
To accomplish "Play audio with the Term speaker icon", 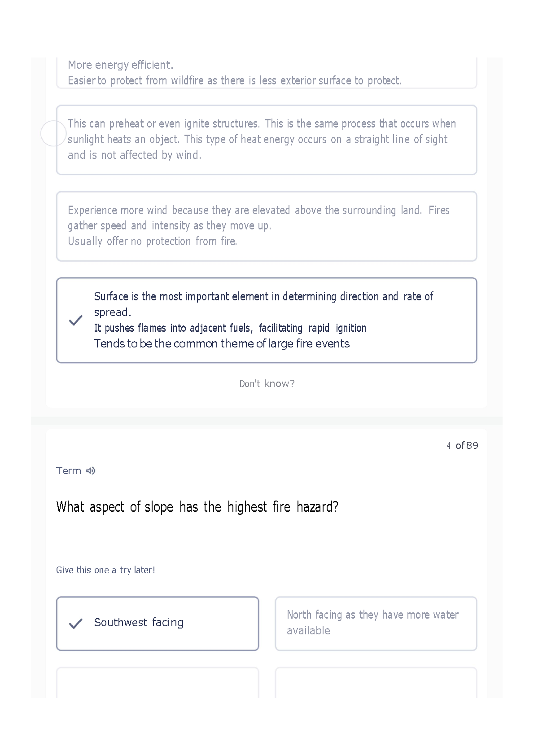I will point(91,470).
